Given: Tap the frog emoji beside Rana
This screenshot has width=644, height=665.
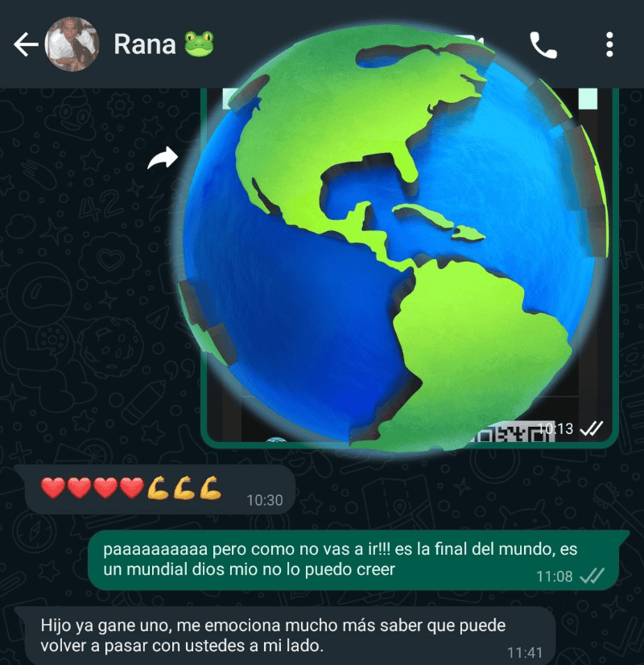Looking at the screenshot, I should 200,43.
